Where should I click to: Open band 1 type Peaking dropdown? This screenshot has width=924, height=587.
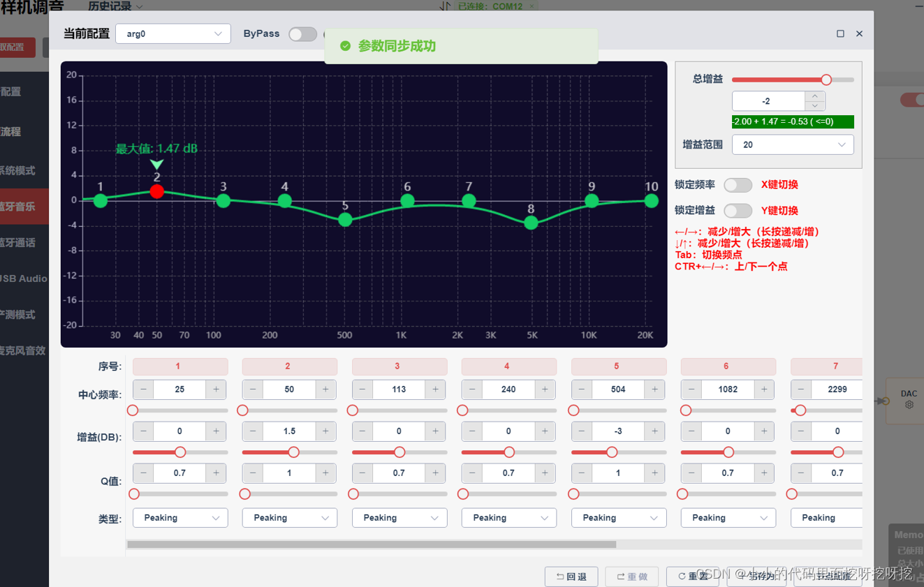(x=180, y=518)
